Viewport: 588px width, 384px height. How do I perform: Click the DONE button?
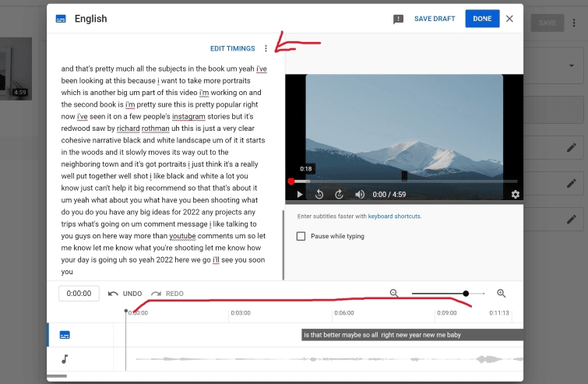[x=482, y=19]
